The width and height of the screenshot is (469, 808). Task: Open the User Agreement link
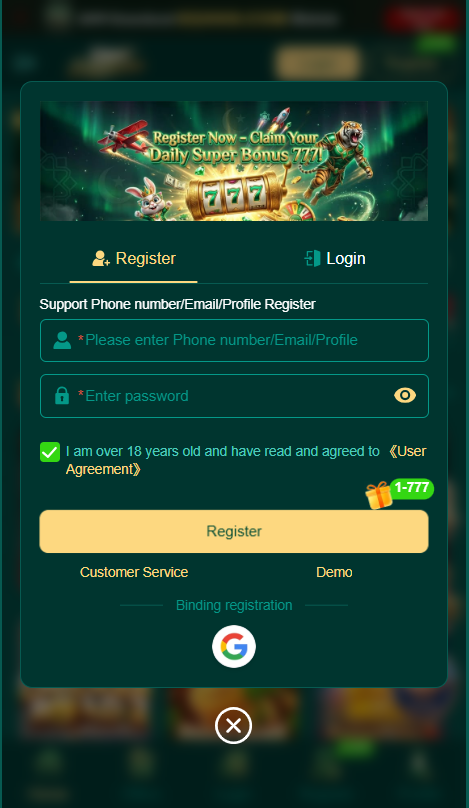click(245, 460)
